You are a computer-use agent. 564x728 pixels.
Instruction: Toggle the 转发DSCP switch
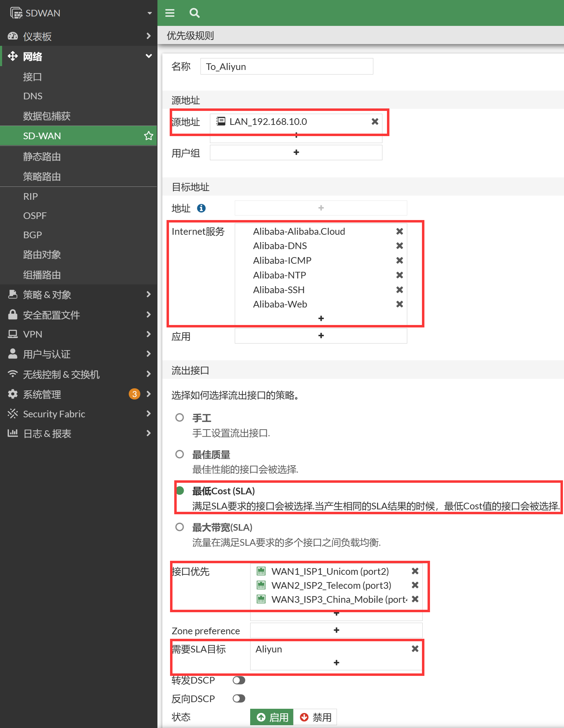(239, 680)
